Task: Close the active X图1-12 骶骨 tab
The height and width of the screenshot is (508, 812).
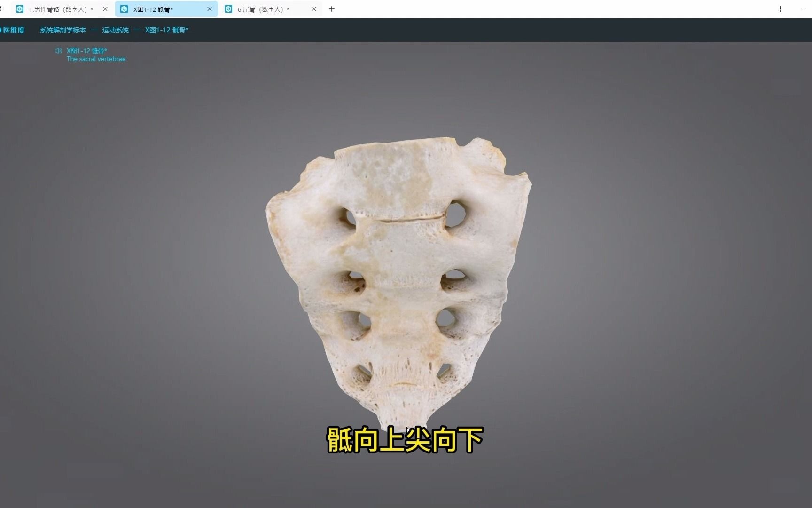Action: 210,9
